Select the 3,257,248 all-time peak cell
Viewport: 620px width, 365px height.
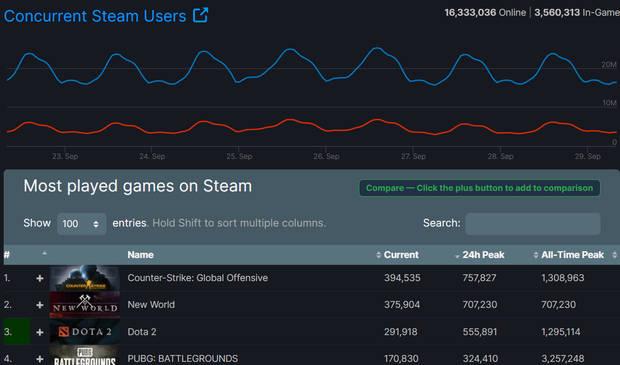point(563,359)
